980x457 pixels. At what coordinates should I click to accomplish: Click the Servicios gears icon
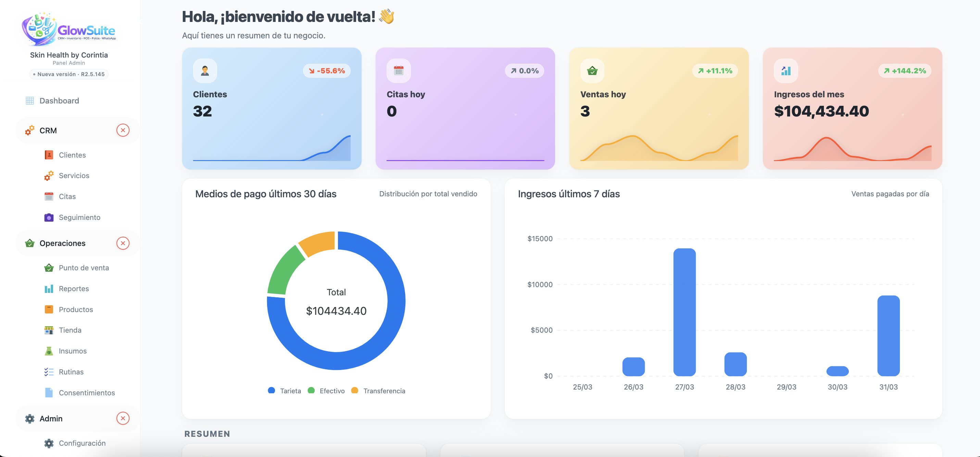[49, 176]
